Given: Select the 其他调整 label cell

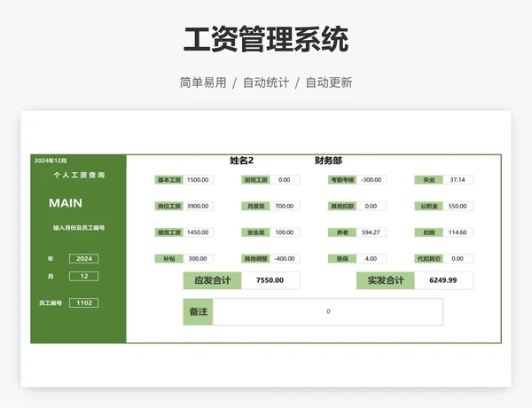Looking at the screenshot, I should tap(255, 259).
